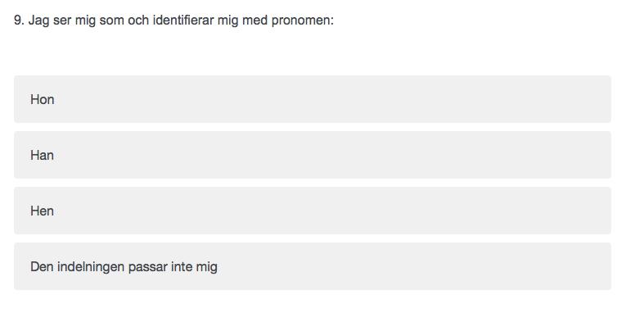Image resolution: width=644 pixels, height=313 pixels.
Task: Click the text Den indelningen passar inte mig
Action: (x=124, y=267)
